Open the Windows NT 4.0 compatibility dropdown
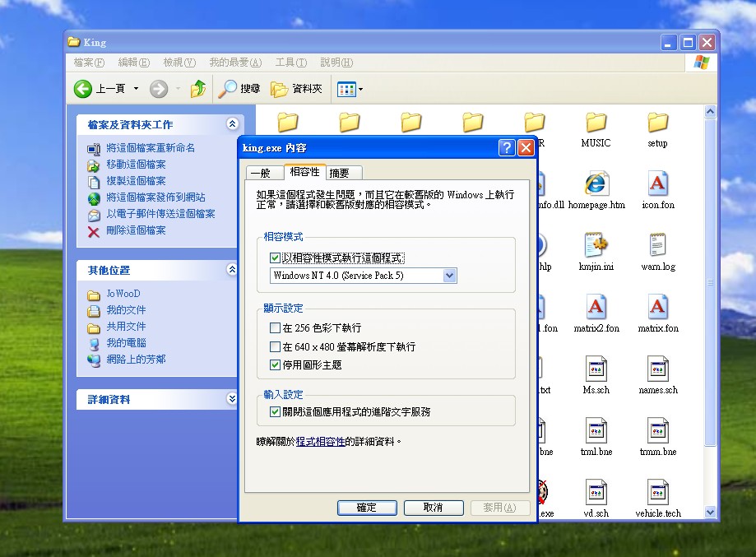Viewport: 756px width, 557px height. click(449, 276)
